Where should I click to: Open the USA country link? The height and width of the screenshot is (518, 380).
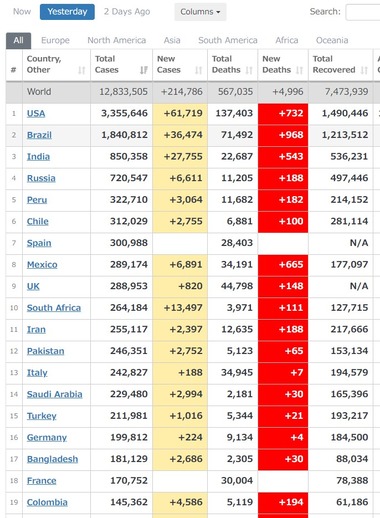(x=36, y=114)
